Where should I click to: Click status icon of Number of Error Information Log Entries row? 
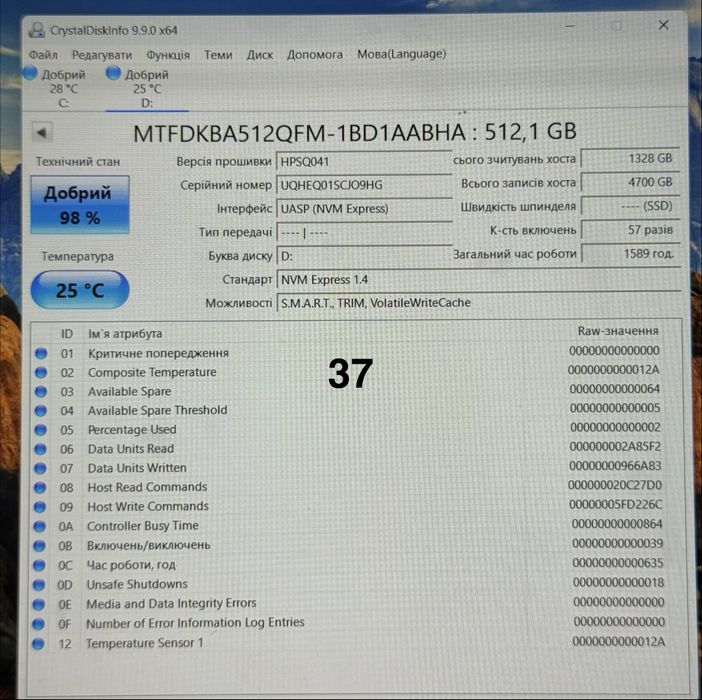tap(39, 624)
